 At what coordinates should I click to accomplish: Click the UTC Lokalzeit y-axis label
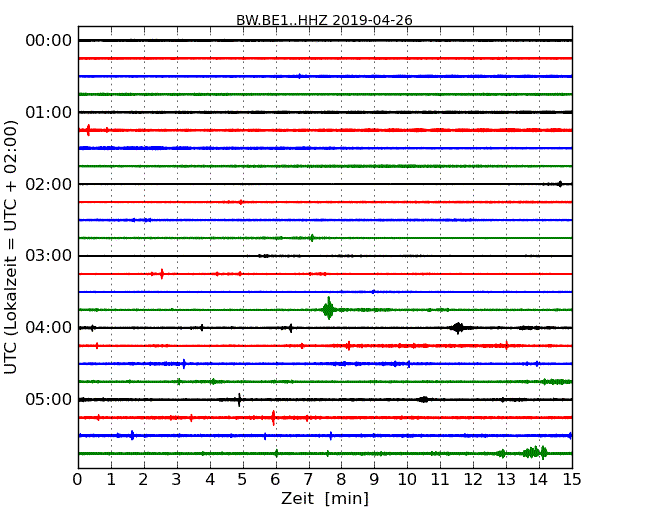pyautogui.click(x=11, y=247)
